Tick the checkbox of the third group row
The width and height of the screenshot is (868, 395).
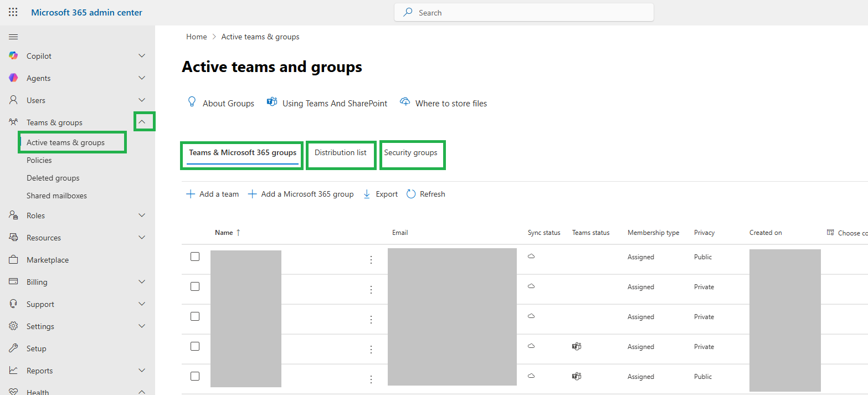[195, 316]
